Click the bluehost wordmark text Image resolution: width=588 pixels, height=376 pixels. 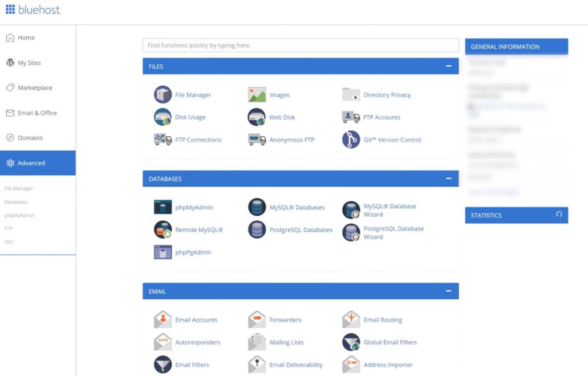tap(39, 10)
